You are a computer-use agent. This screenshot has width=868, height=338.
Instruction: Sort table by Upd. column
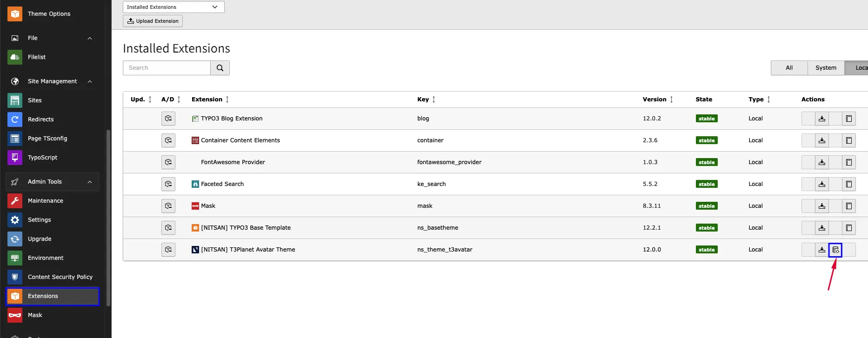pos(141,99)
